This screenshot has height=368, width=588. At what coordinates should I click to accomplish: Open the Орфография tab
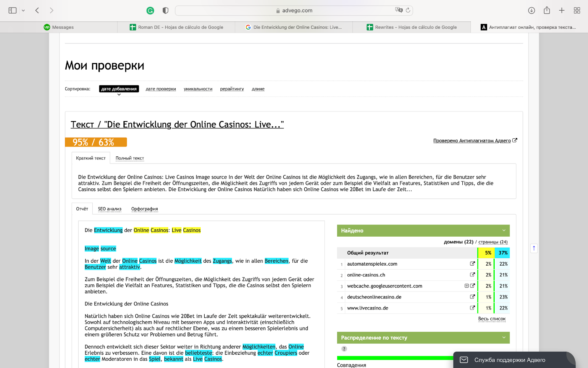point(144,209)
